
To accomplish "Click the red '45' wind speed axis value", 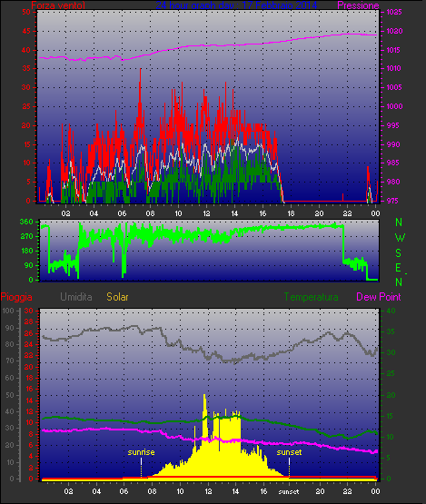I will coord(26,31).
